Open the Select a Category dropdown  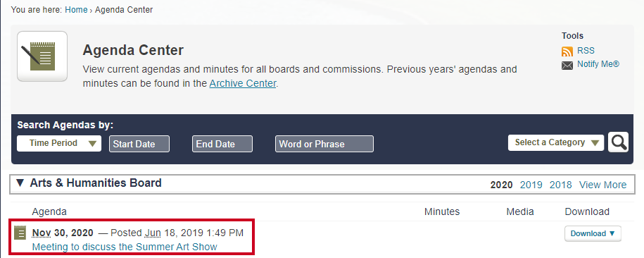point(556,142)
